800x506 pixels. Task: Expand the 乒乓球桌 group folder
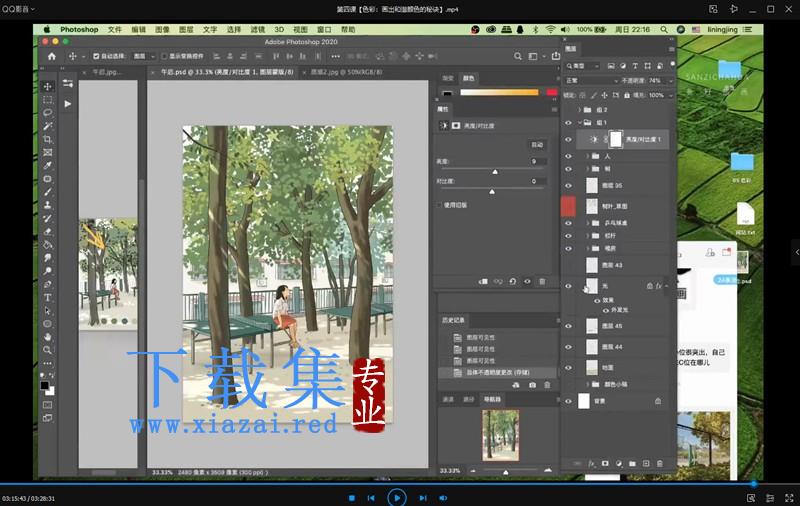[587, 223]
